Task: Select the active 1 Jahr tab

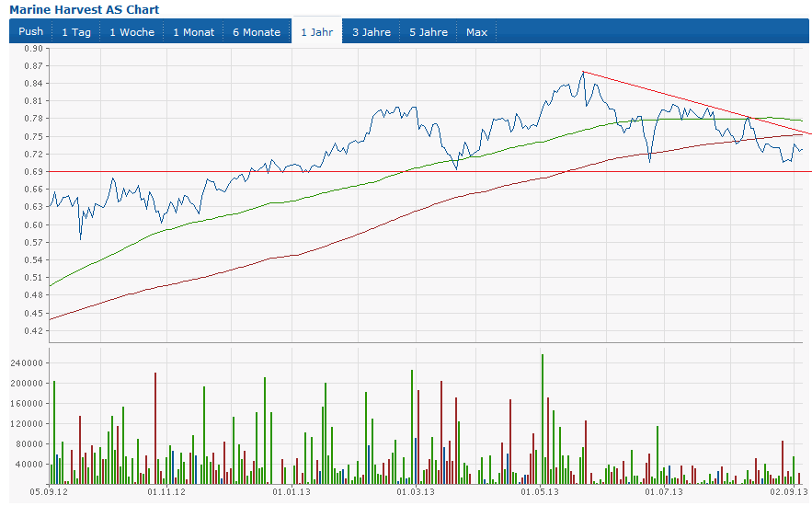Action: pos(316,32)
